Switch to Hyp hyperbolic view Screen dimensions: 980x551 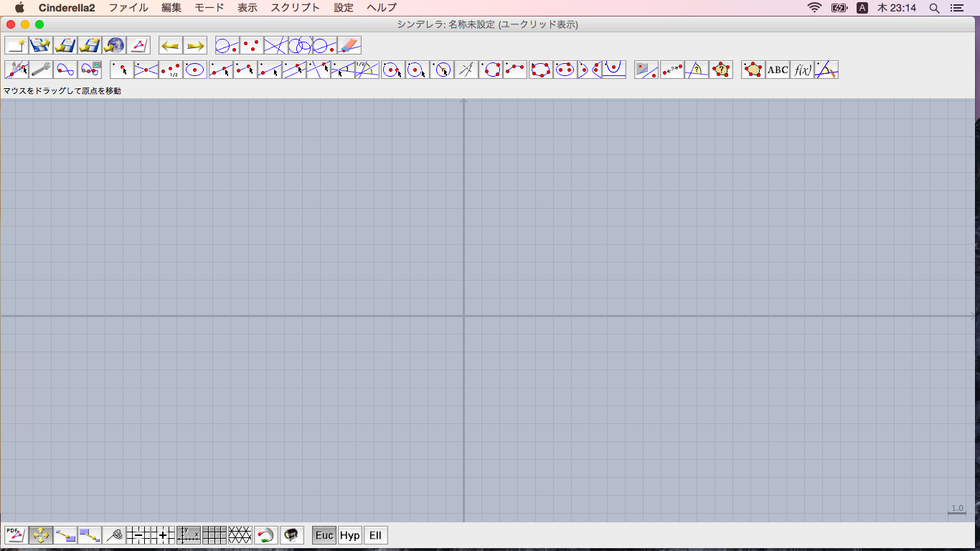pos(350,535)
